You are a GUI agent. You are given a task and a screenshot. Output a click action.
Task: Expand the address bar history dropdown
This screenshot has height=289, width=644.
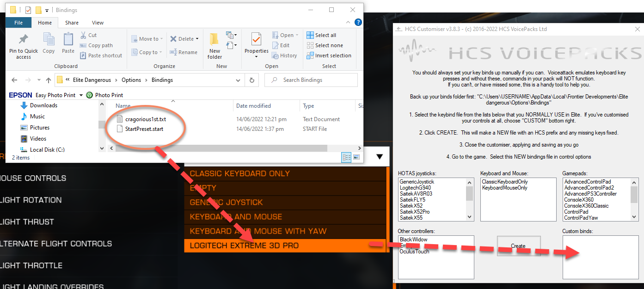pyautogui.click(x=239, y=80)
